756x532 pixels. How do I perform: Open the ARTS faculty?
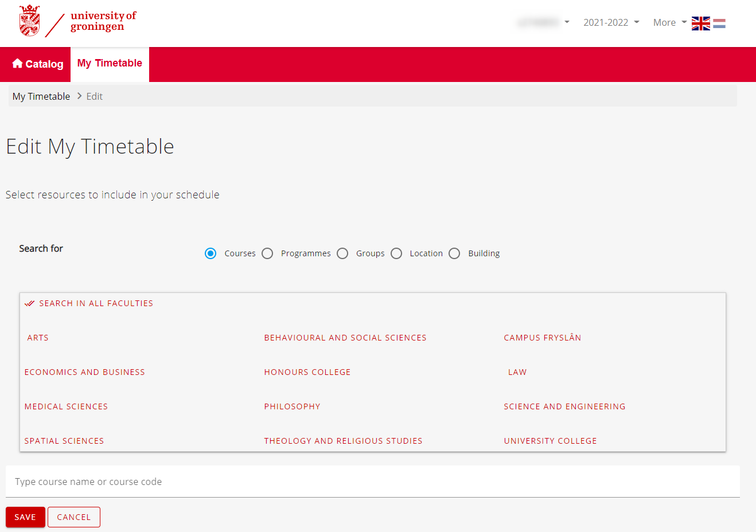[37, 338]
